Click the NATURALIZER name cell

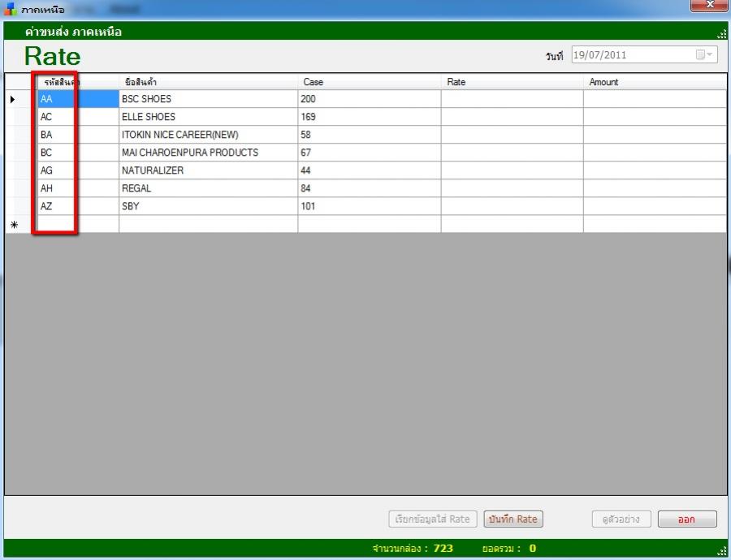[x=209, y=170]
